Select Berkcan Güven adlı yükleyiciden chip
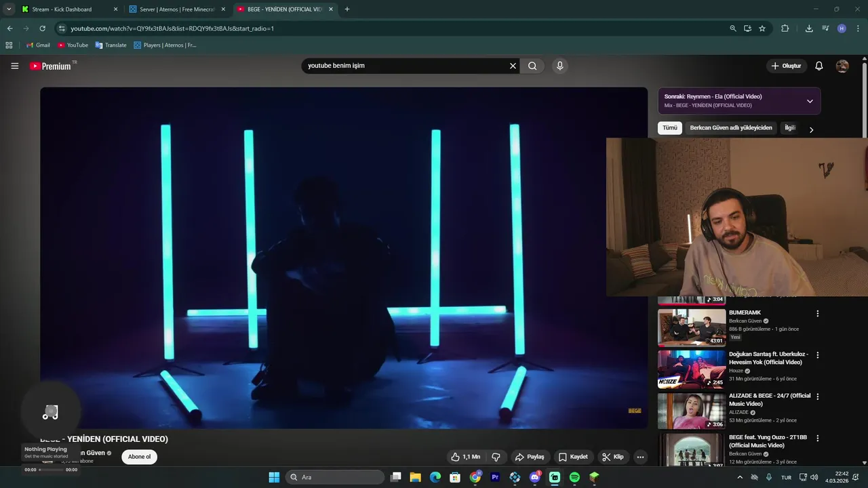Screen dimensions: 868x488 click(x=731, y=127)
